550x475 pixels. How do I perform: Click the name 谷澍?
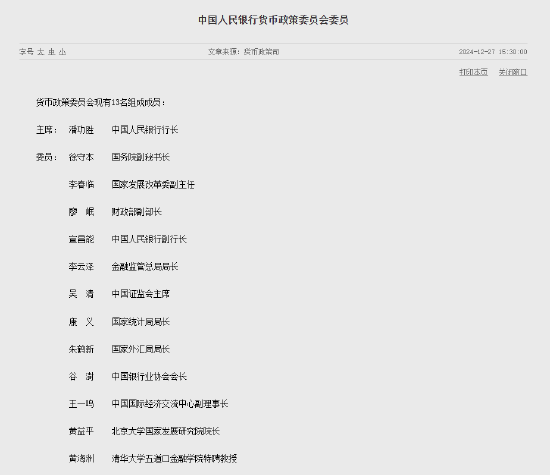click(81, 376)
